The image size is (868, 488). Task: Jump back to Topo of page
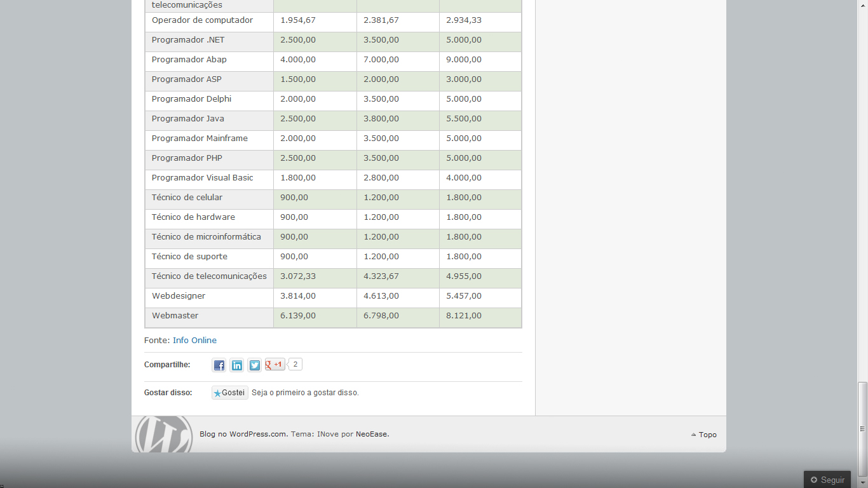[704, 435]
